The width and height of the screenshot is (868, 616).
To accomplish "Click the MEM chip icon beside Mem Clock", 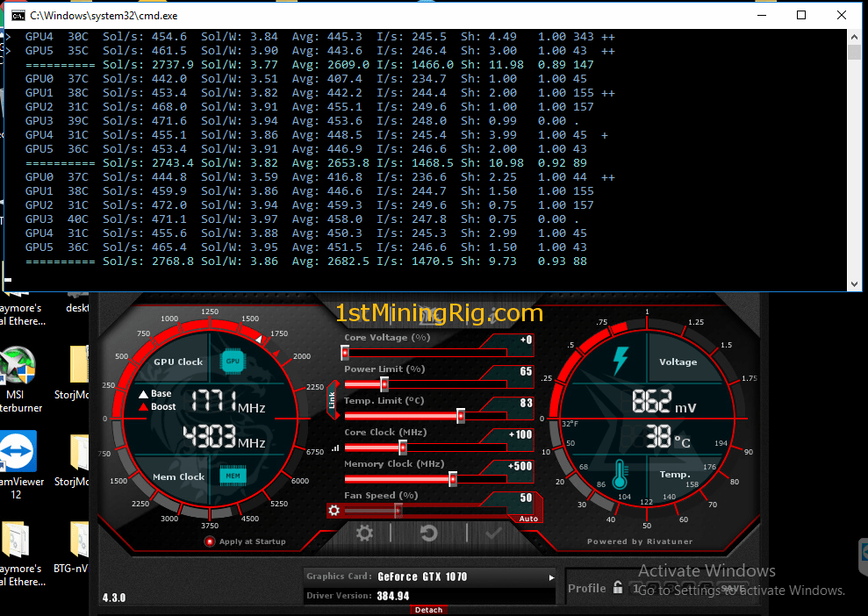I will (233, 476).
